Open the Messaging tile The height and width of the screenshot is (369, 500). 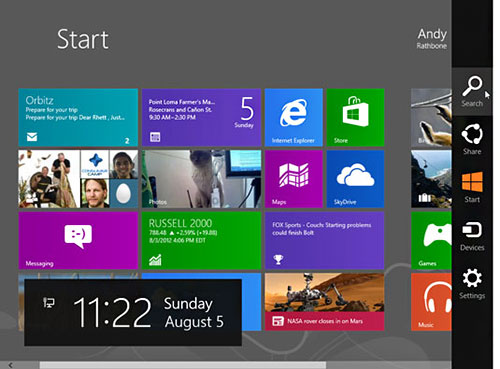click(x=78, y=240)
